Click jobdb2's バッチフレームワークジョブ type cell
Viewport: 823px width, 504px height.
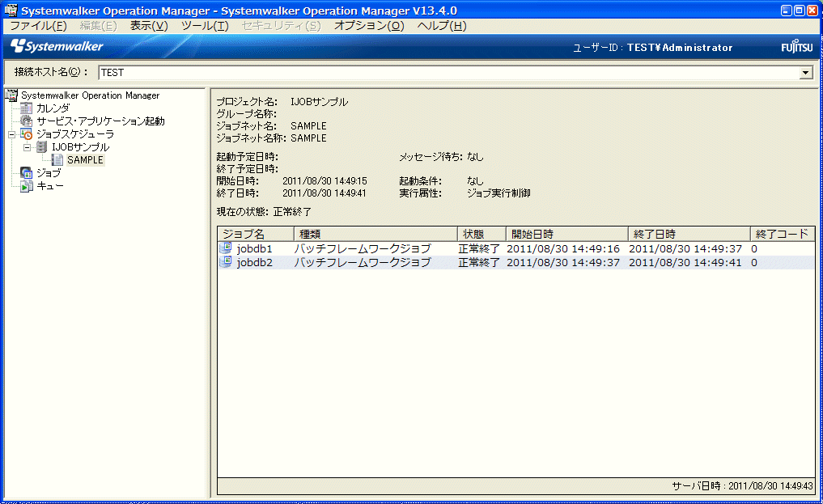point(363,263)
